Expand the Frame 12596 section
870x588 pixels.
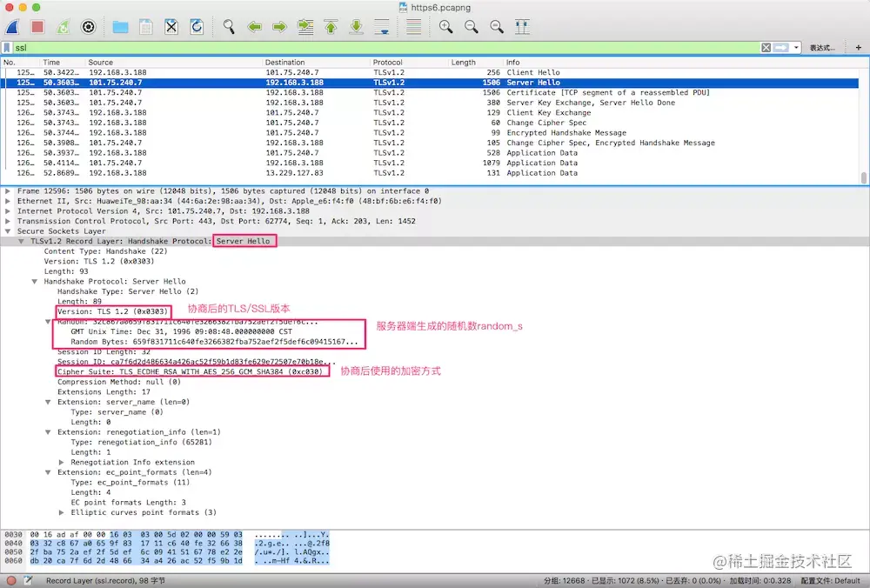click(8, 190)
